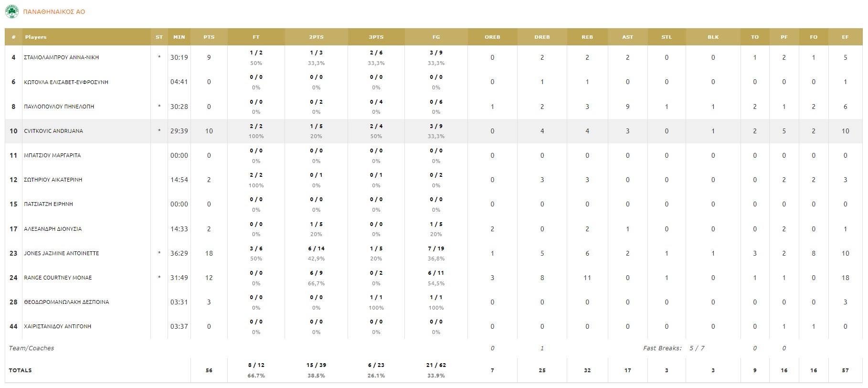Click the TOTALS row label
The width and height of the screenshot is (868, 388).
coord(20,370)
